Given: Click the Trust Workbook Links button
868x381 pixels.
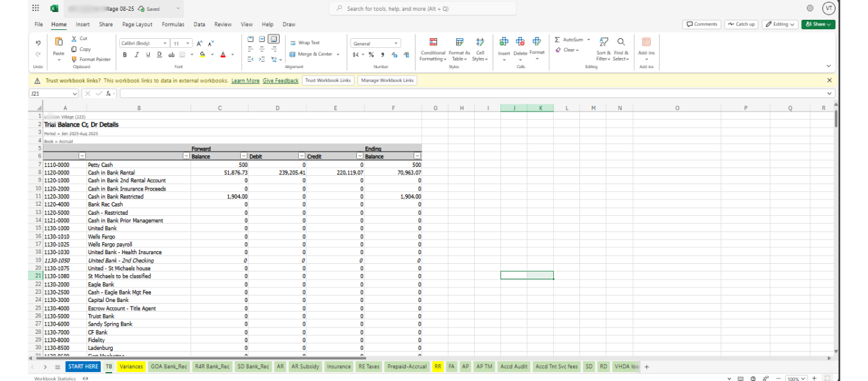Looking at the screenshot, I should click(328, 81).
